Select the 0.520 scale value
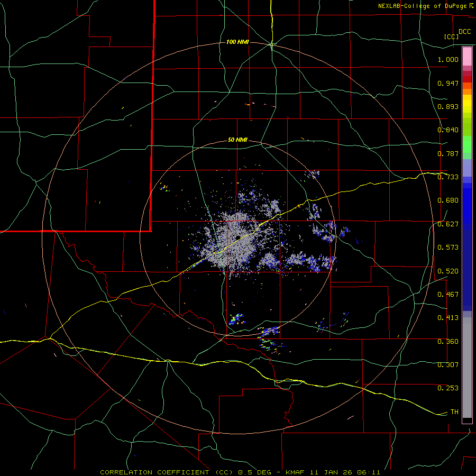476x476 pixels. (448, 271)
